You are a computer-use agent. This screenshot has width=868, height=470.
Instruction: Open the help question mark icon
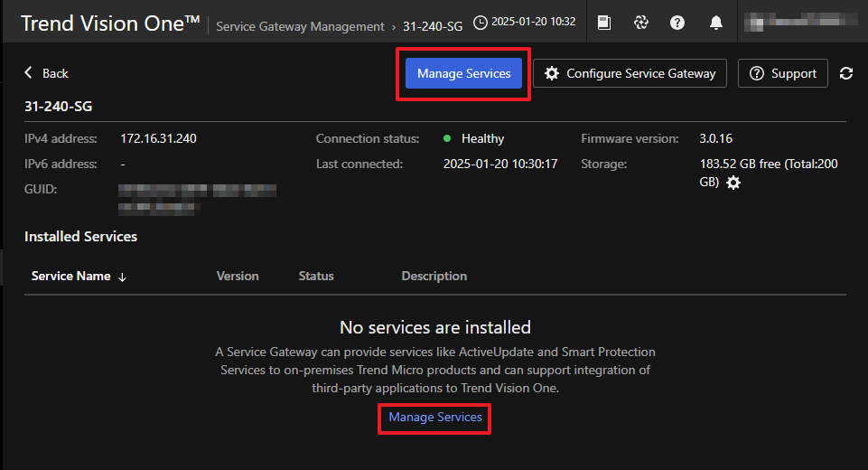[x=677, y=23]
